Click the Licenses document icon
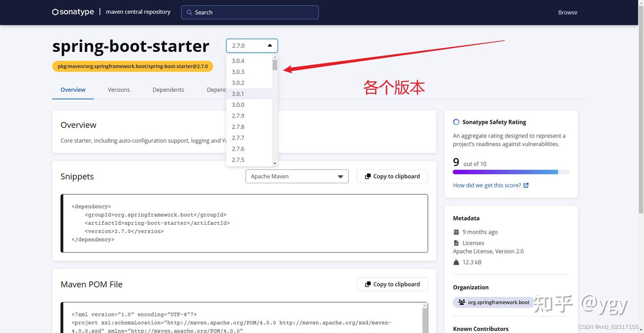The width and height of the screenshot is (644, 333). coord(456,243)
